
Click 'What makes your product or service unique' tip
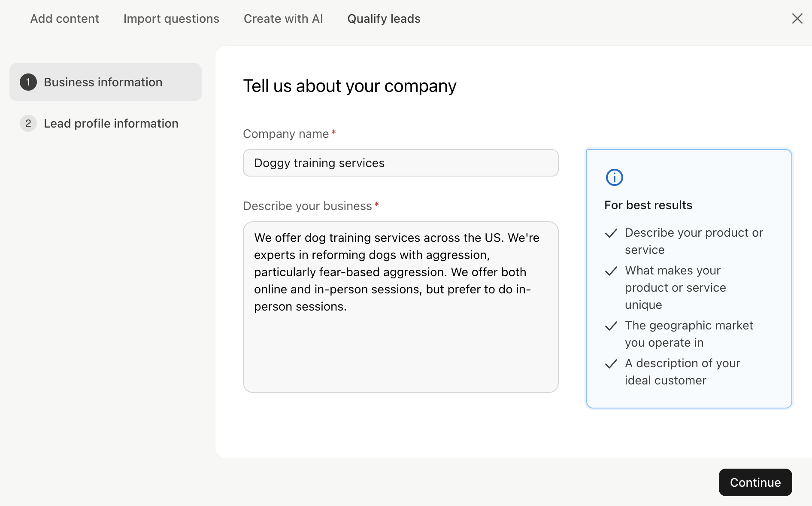coord(676,287)
